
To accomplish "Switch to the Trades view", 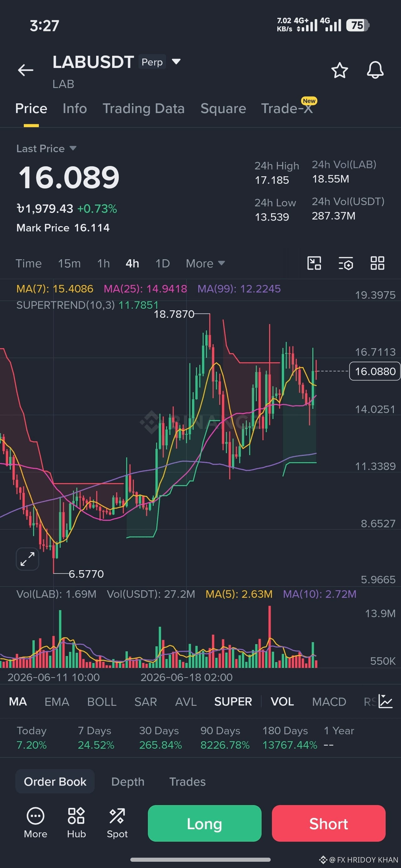I will [187, 781].
